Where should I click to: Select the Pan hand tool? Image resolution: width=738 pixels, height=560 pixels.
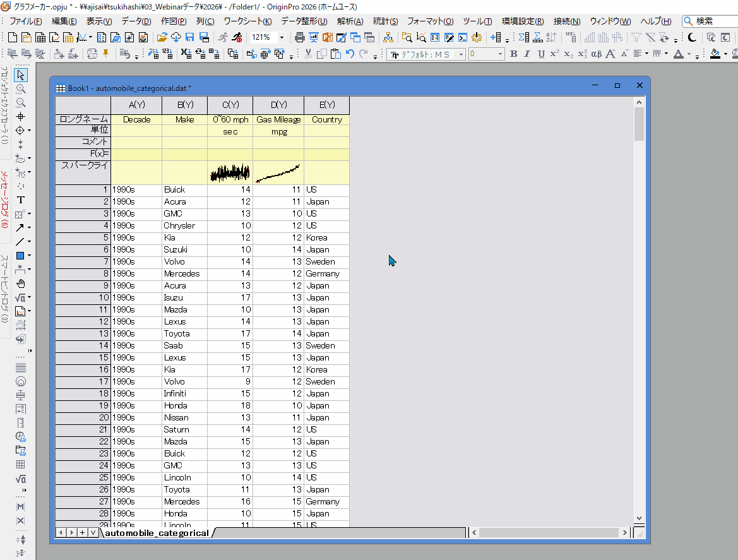(x=20, y=283)
